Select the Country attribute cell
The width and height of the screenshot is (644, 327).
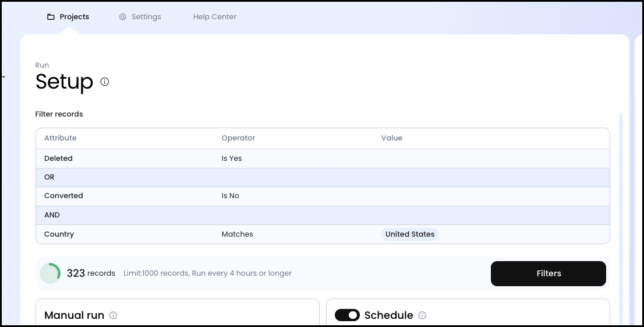59,234
